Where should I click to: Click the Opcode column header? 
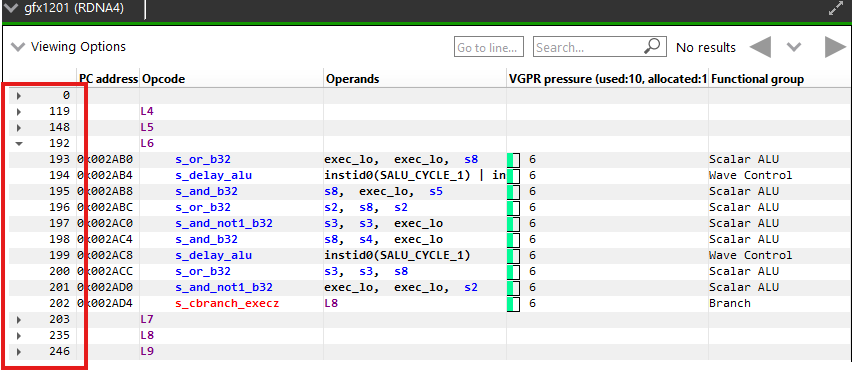(163, 79)
